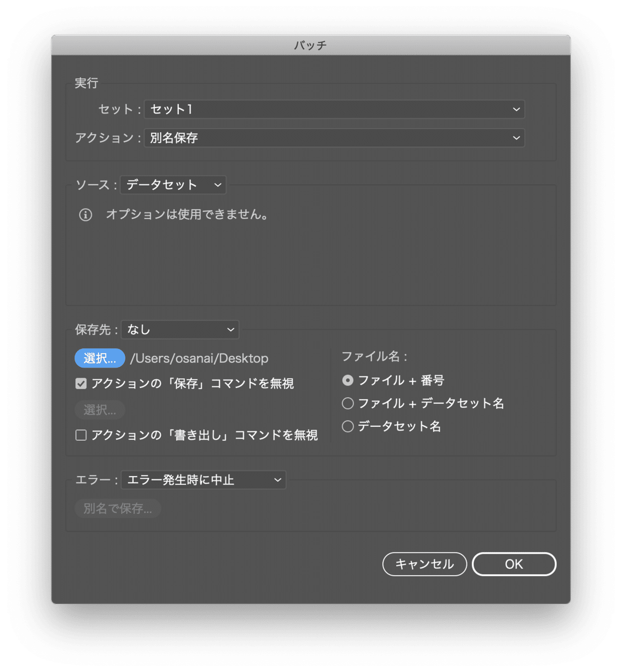The height and width of the screenshot is (672, 622).
Task: Enable アクションの「書き出し」コマンドを無視 checkbox
Action: 81,435
